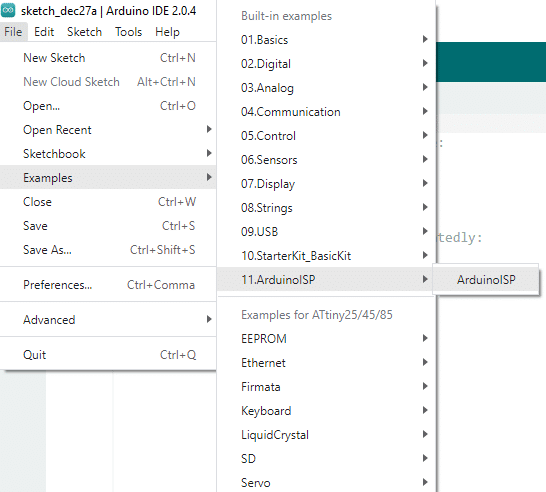
Task: Click Save As in File menu
Action: tap(108, 250)
